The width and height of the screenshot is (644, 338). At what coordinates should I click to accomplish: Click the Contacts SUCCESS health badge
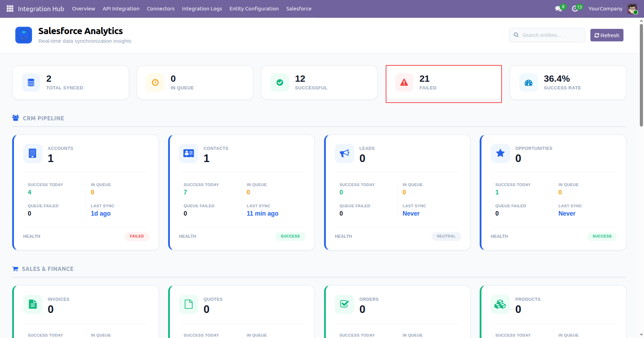pyautogui.click(x=290, y=236)
